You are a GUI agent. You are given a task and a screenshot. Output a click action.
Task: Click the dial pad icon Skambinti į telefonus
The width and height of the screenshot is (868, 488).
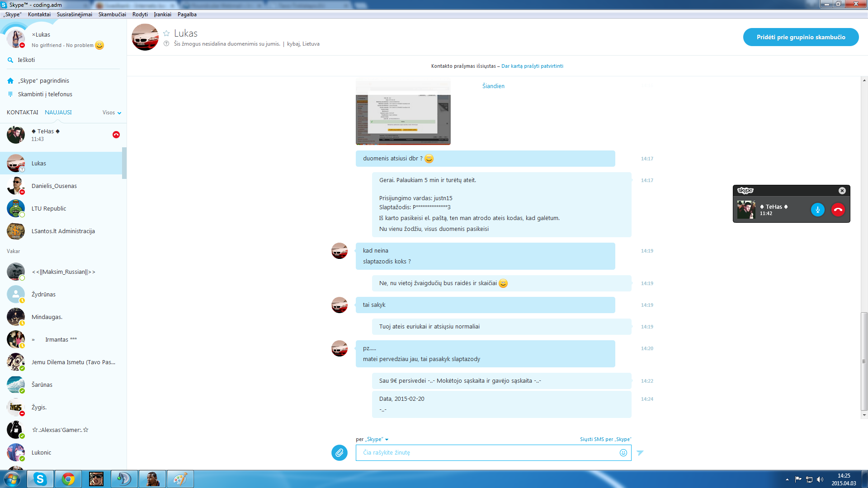(x=10, y=94)
